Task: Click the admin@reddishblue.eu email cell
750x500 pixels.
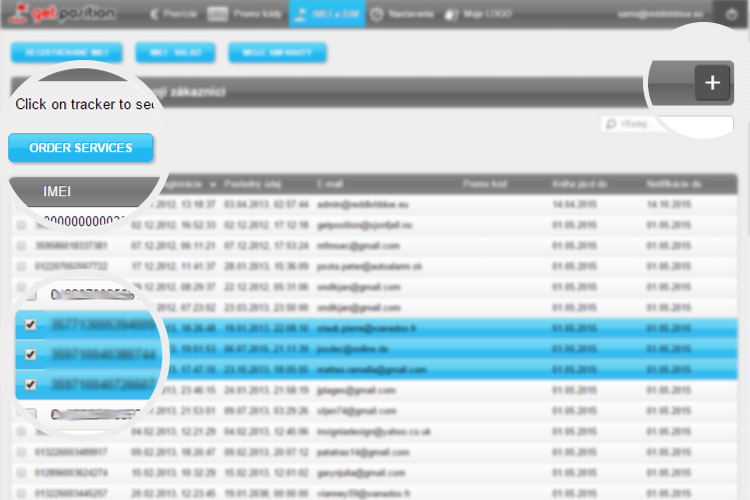Action: pyautogui.click(x=363, y=204)
